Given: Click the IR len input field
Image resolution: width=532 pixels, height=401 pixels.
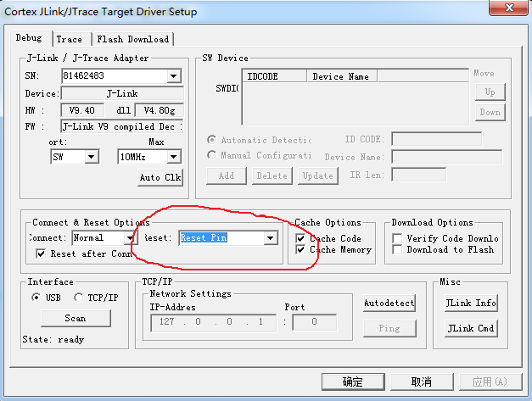Looking at the screenshot, I should click(418, 175).
